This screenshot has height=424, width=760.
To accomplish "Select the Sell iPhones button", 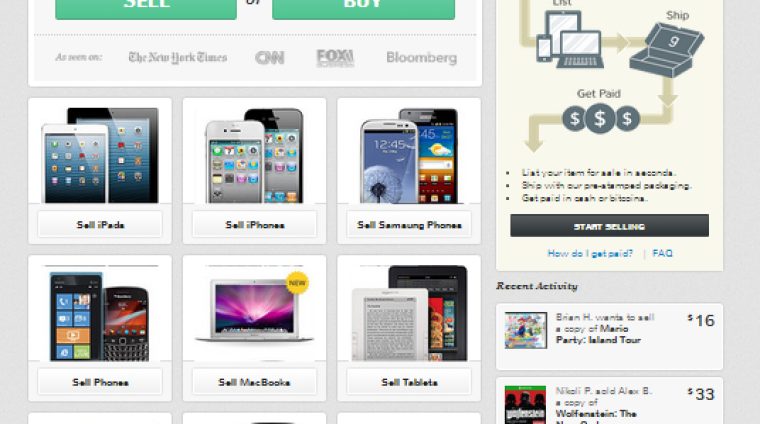I will (254, 225).
